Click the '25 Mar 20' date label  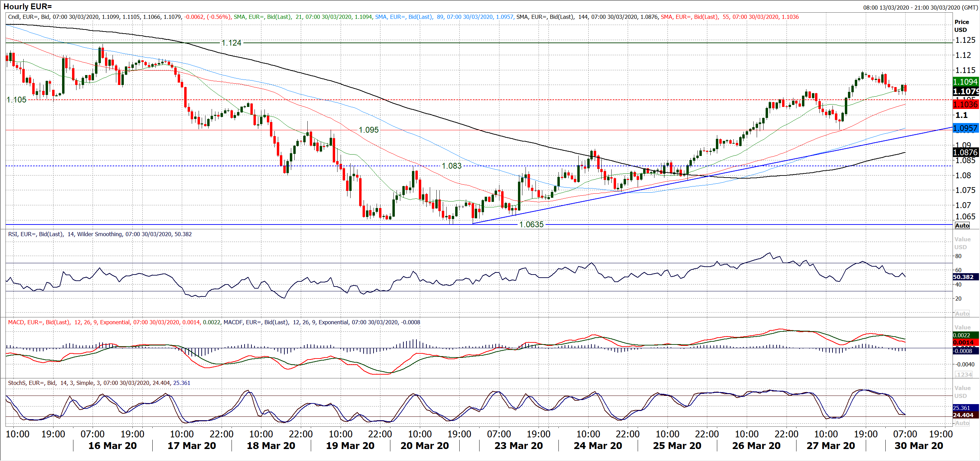pos(677,446)
